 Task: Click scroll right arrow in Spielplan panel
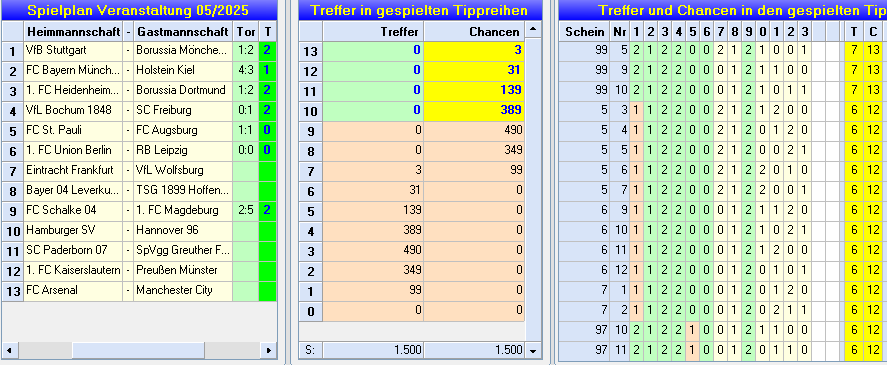[x=269, y=350]
